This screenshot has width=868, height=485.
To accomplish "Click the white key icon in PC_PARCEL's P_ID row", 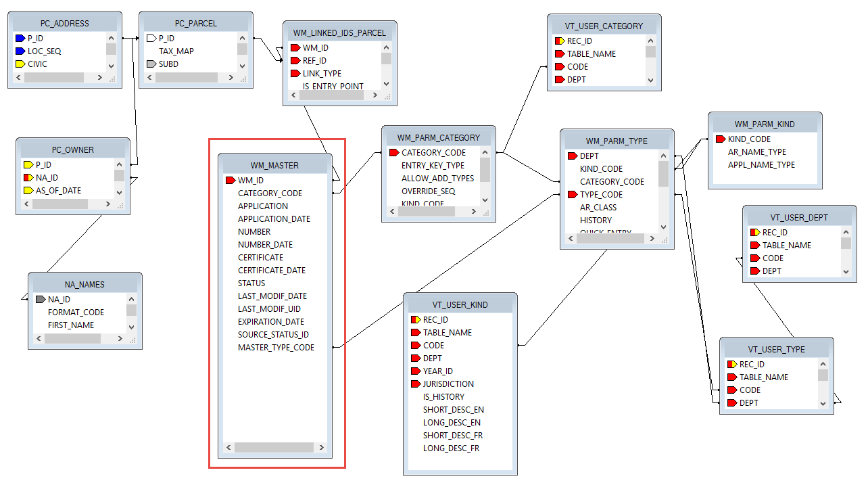I will pyautogui.click(x=151, y=39).
